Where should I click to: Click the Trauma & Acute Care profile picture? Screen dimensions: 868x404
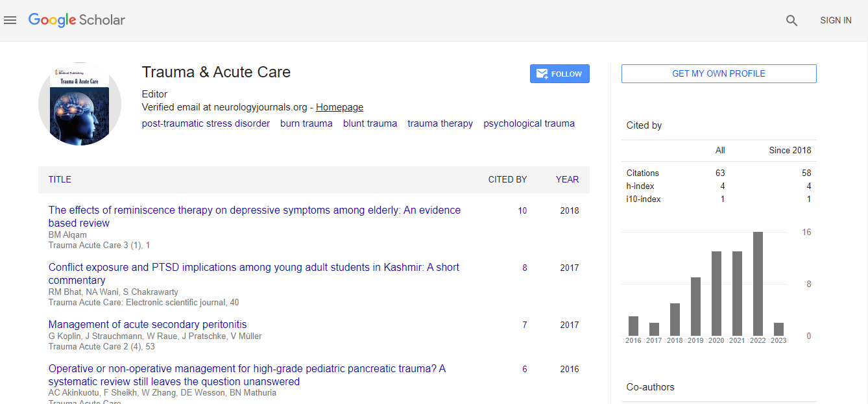click(80, 104)
